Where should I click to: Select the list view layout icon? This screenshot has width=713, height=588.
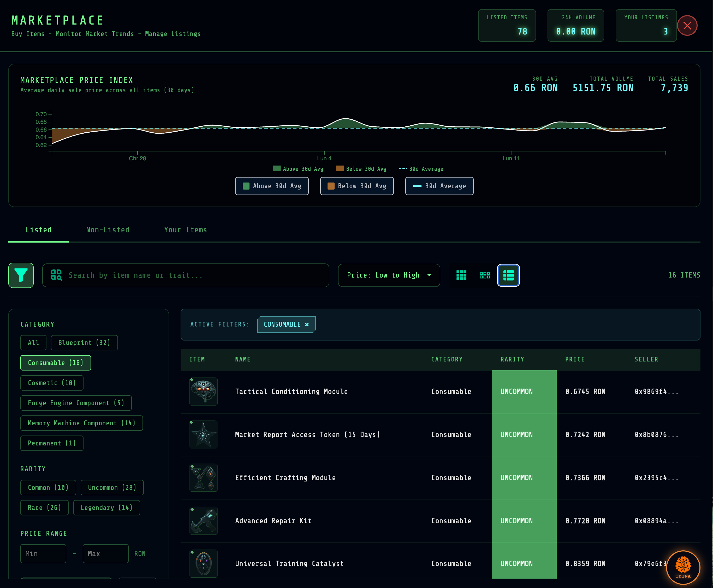click(x=508, y=275)
